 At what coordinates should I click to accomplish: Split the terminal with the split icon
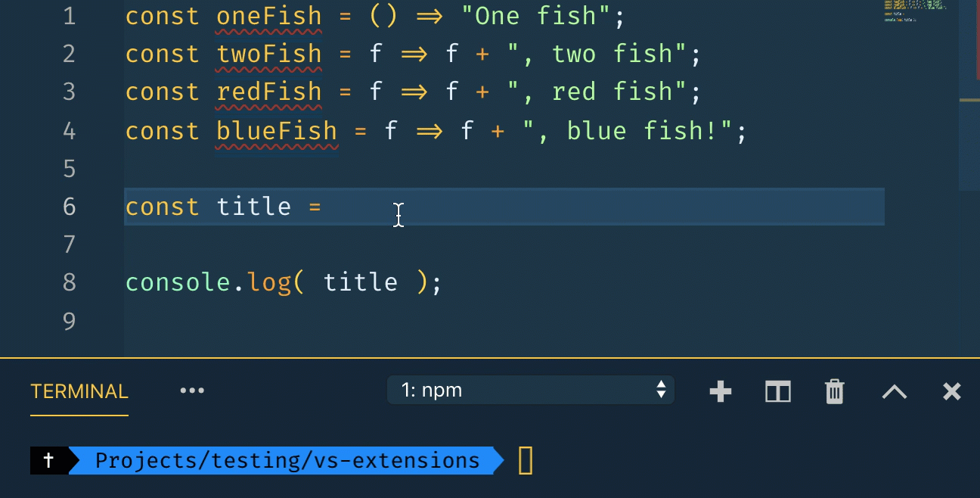(777, 391)
